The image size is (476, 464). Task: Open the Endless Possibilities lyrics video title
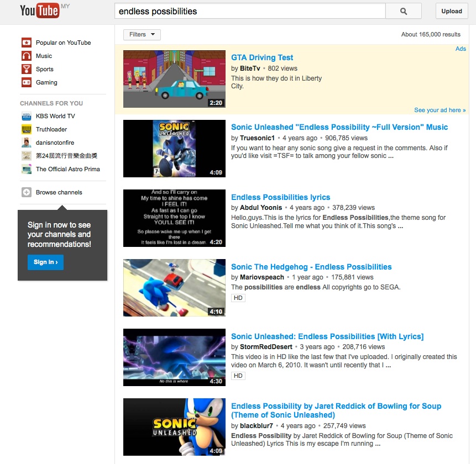[x=280, y=197]
